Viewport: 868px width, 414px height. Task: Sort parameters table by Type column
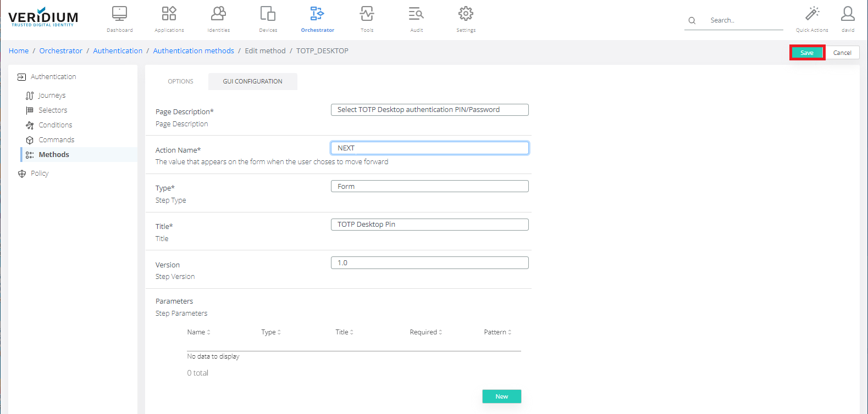click(x=271, y=332)
